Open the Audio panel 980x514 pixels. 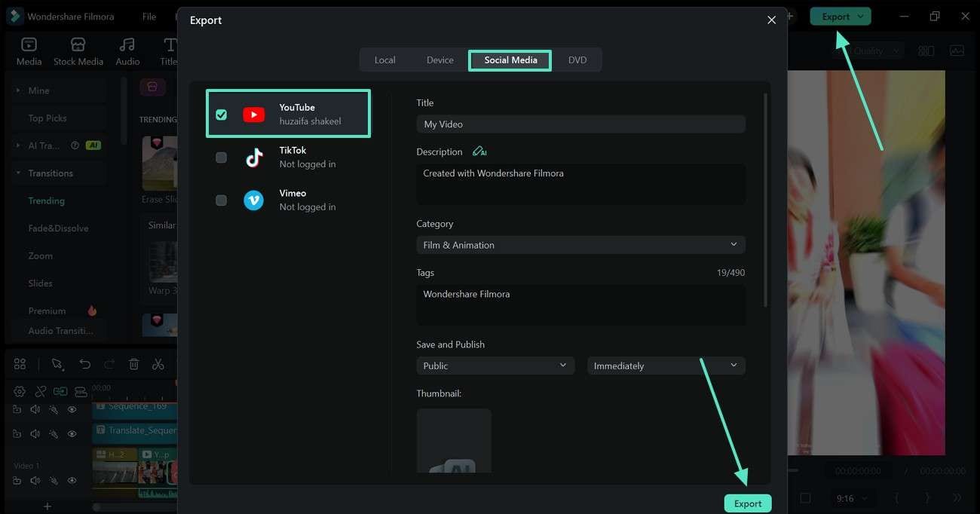[x=127, y=52]
